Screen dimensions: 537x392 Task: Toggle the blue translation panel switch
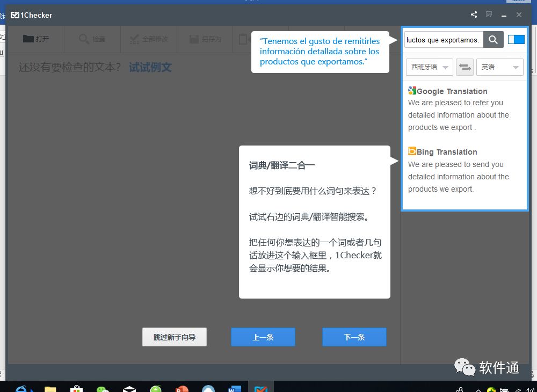516,39
